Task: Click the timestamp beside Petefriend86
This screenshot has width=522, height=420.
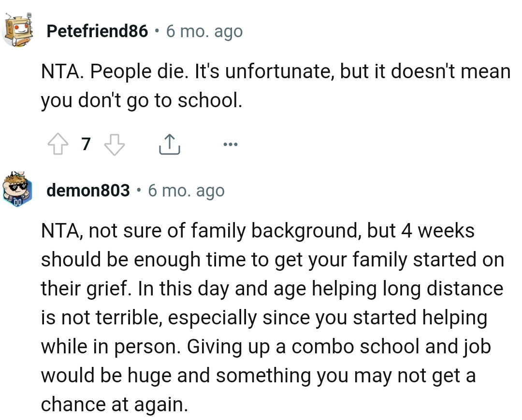Action: tap(204, 31)
